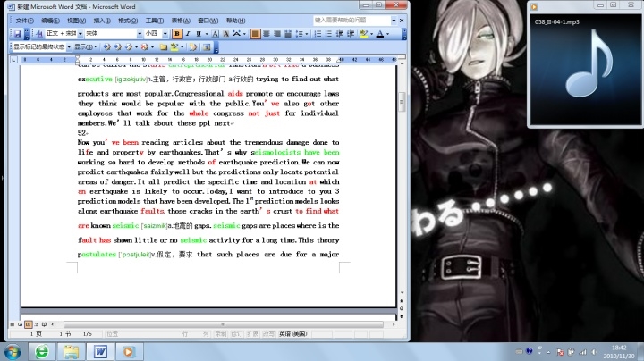Open the 文件(F) File menu

25,21
